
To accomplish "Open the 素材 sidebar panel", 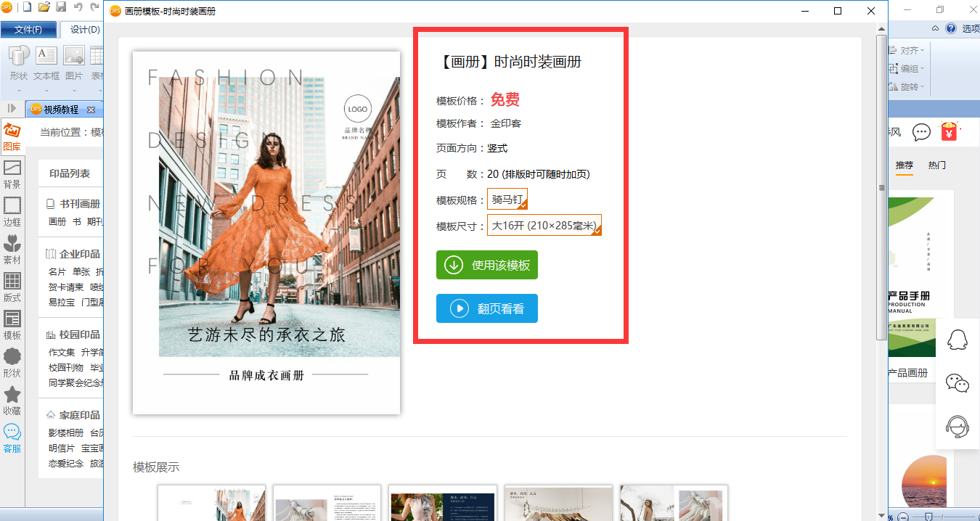I will [x=12, y=250].
